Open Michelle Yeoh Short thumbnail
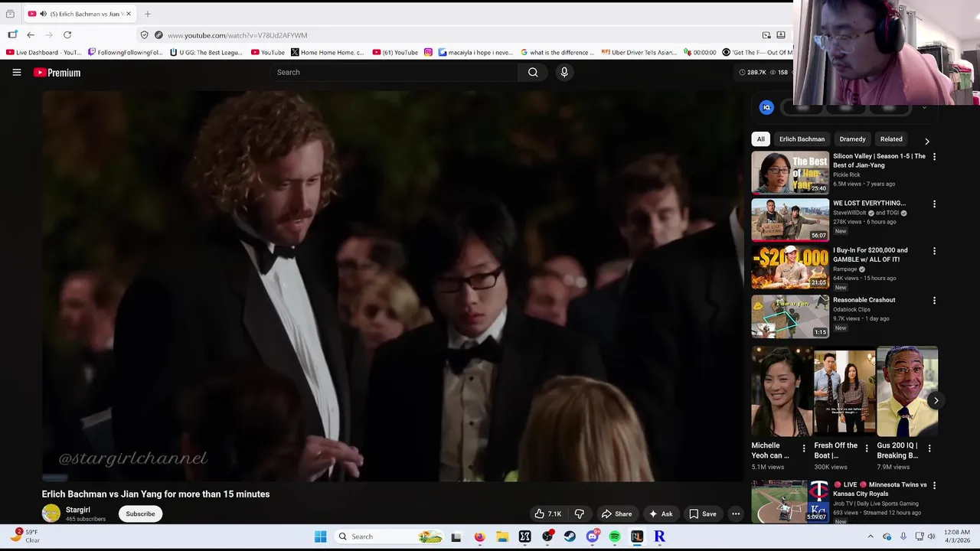The width and height of the screenshot is (980, 551). [782, 391]
